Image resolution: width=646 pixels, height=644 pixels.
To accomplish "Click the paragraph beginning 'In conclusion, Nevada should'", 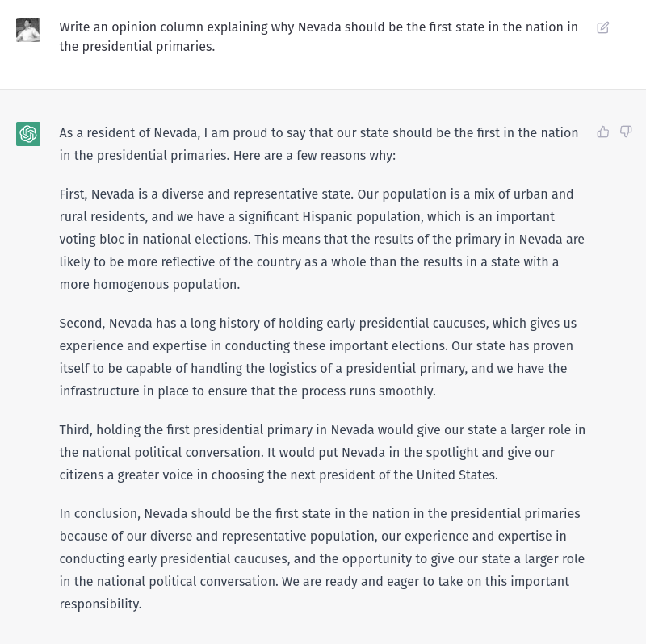I will 321,558.
